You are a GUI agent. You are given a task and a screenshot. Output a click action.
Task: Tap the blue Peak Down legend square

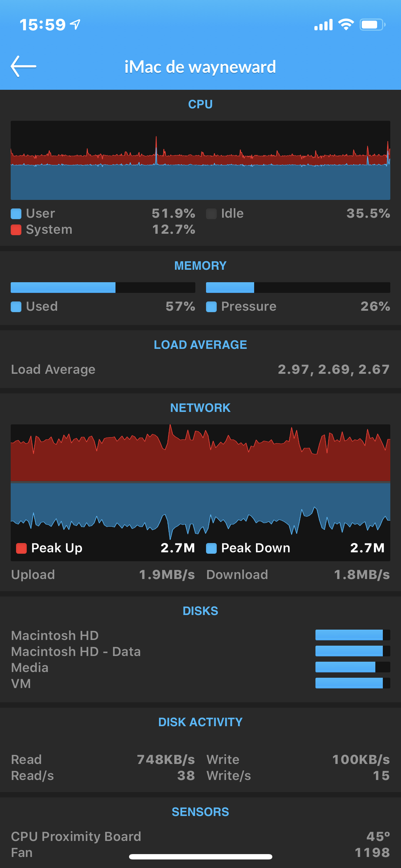[x=211, y=548]
